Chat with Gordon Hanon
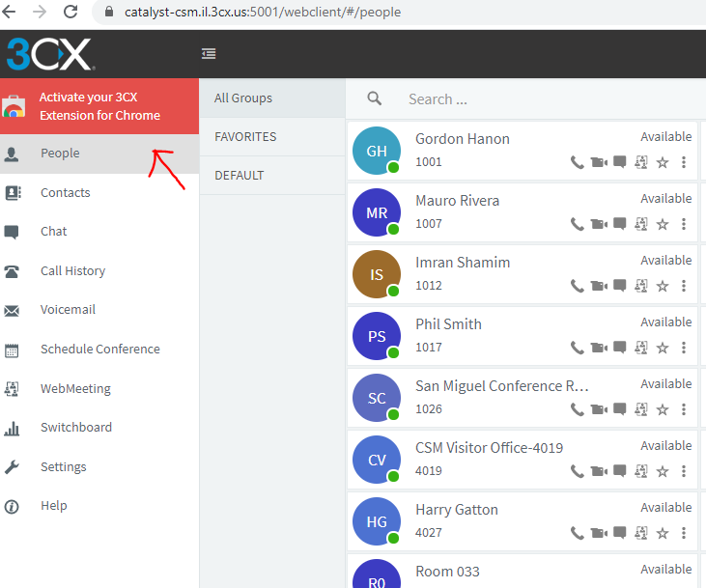 pos(620,161)
